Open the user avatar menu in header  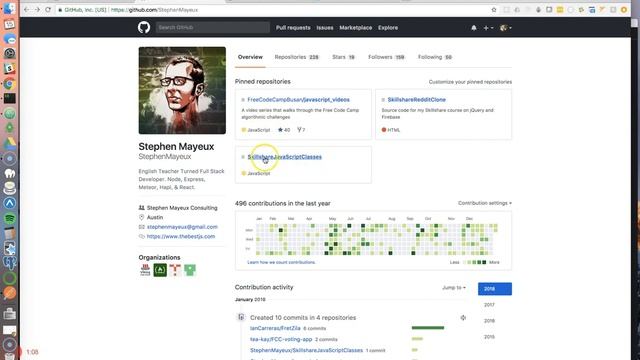pyautogui.click(x=505, y=28)
